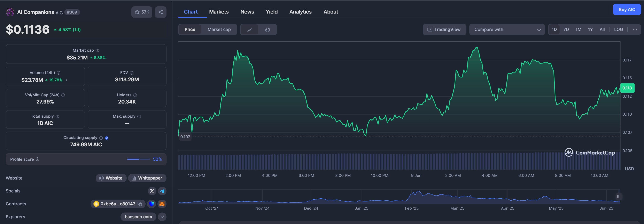The height and width of the screenshot is (224, 644).
Task: Toggle LOG scale
Action: point(619,30)
